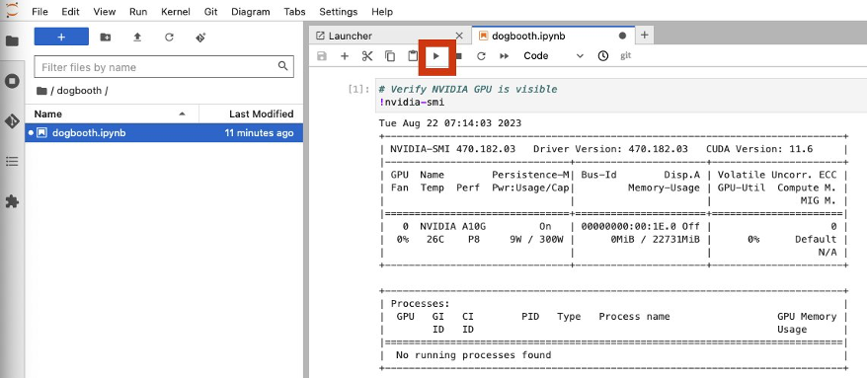Click 'No running processes found' output text
The width and height of the screenshot is (868, 378).
473,354
